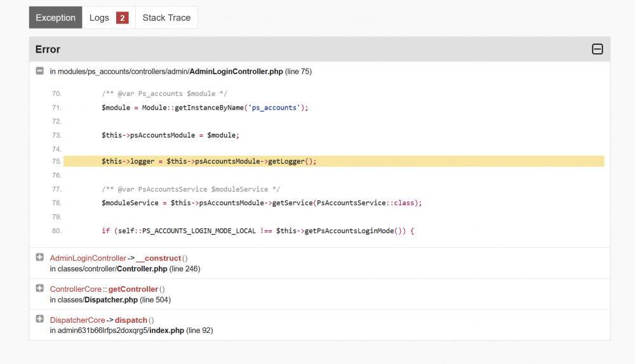Click the __construct method name
The width and height of the screenshot is (635, 364).
point(158,258)
